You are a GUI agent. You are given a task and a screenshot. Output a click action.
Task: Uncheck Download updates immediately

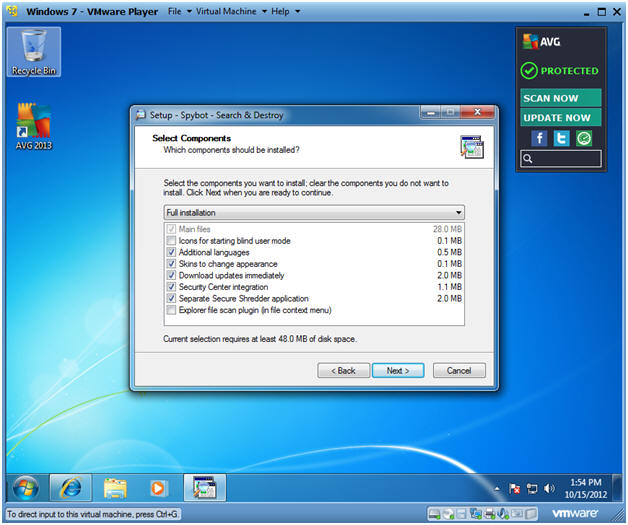coord(171,276)
